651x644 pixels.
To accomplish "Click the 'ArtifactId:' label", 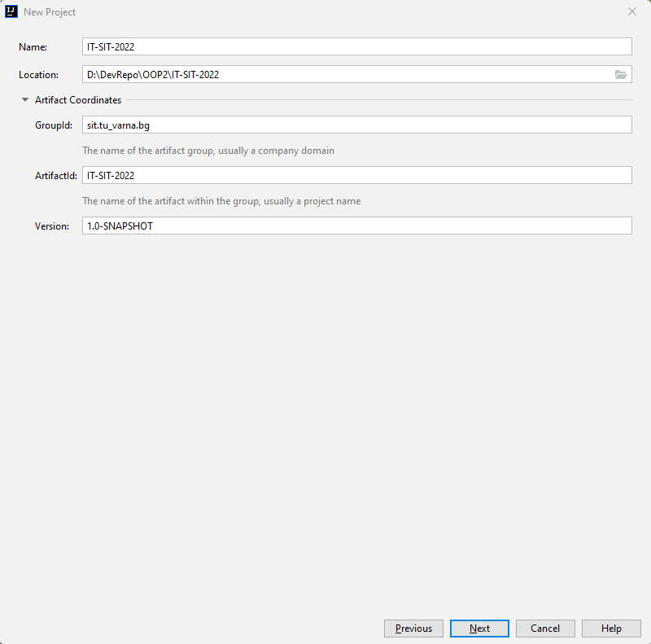I will 56,176.
